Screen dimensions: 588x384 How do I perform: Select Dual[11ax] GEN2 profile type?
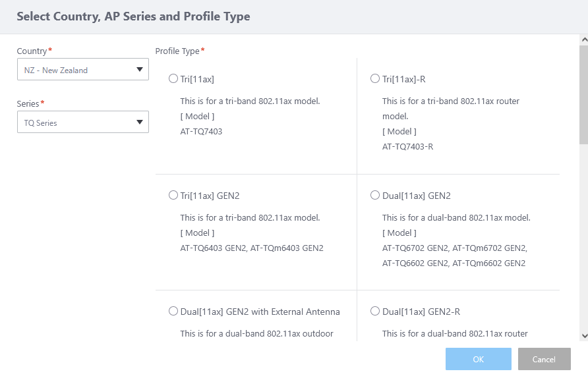(x=375, y=196)
